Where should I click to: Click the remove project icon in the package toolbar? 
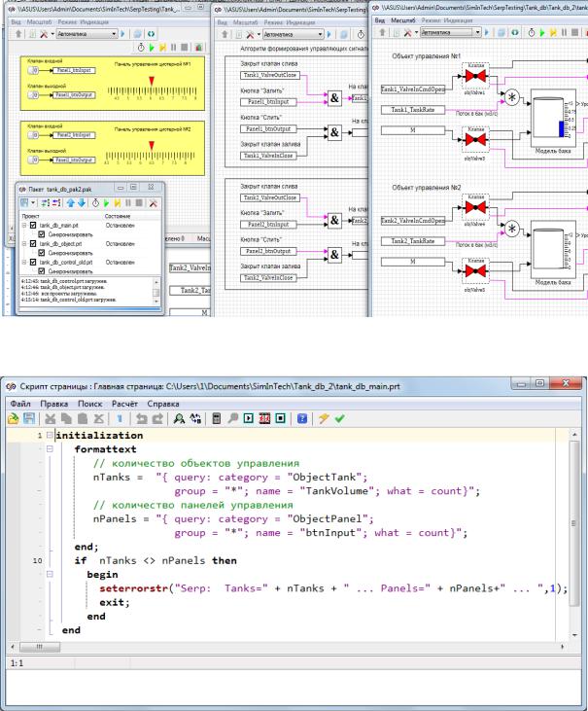[x=56, y=203]
